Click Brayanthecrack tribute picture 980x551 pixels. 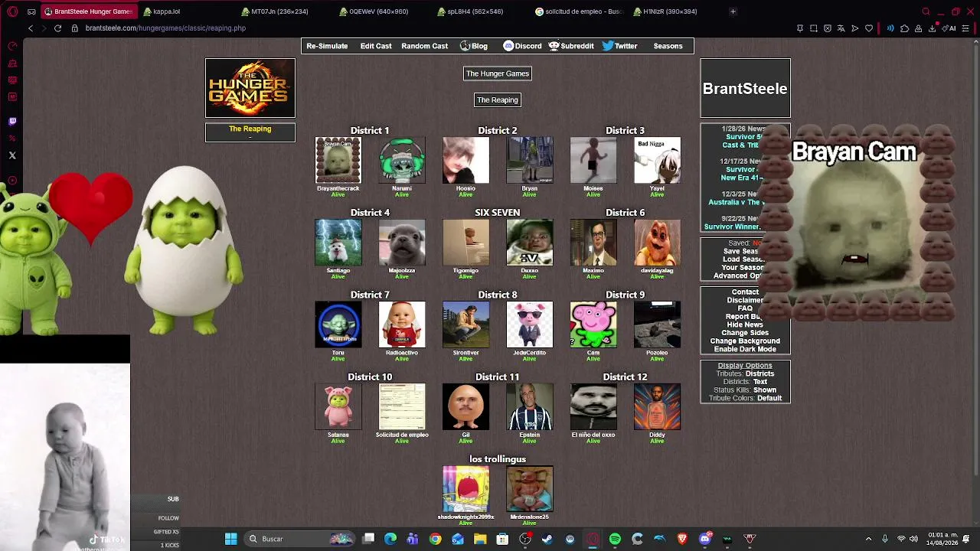[338, 161]
